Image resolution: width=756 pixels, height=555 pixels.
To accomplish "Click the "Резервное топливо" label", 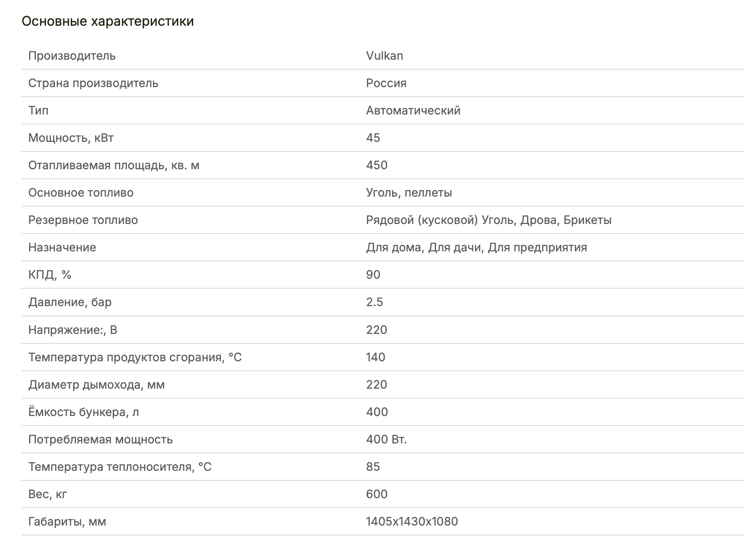I will (x=83, y=220).
